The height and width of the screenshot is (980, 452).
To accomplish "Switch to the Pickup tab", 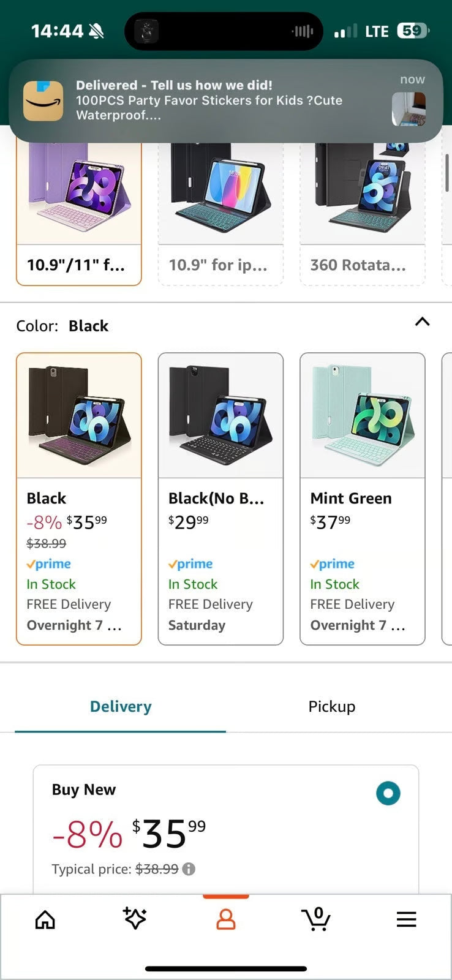I will click(x=331, y=707).
